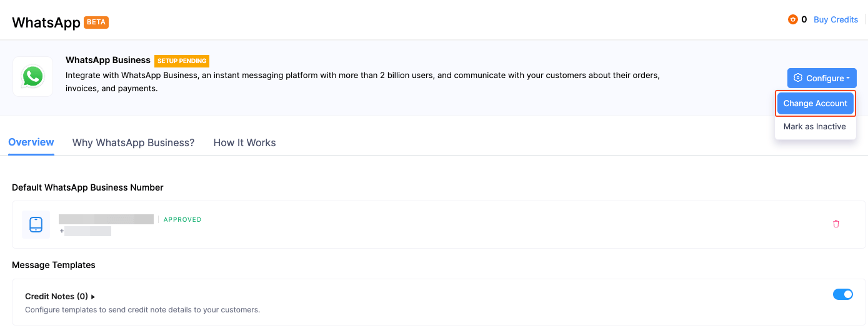The image size is (868, 333).
Task: Open the Why WhatsApp Business? tab
Action: (x=133, y=142)
